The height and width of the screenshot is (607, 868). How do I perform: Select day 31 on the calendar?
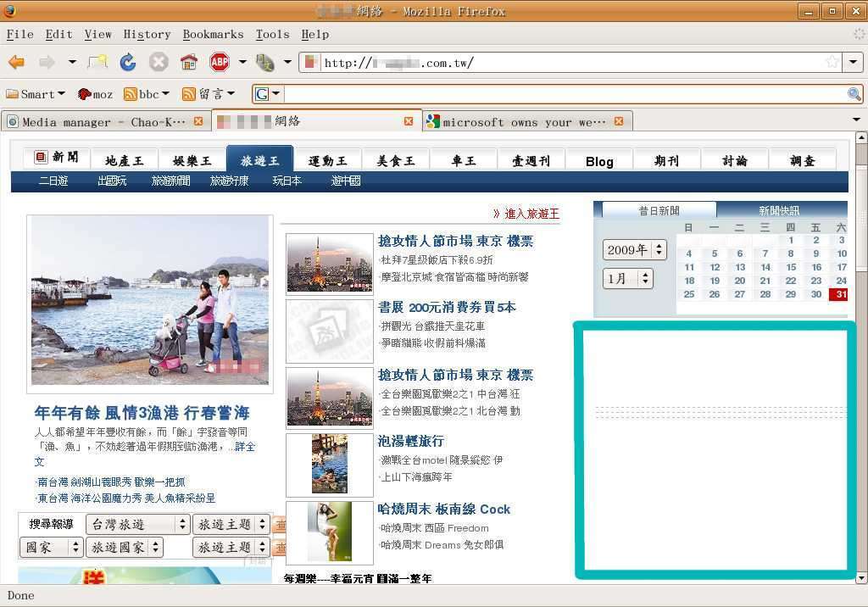tap(839, 294)
